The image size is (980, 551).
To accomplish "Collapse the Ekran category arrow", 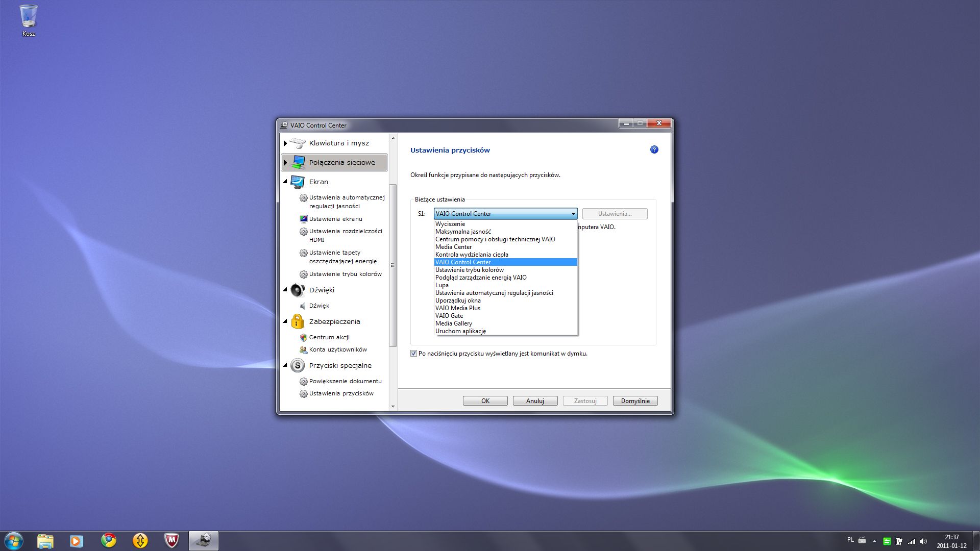I will pos(285,182).
